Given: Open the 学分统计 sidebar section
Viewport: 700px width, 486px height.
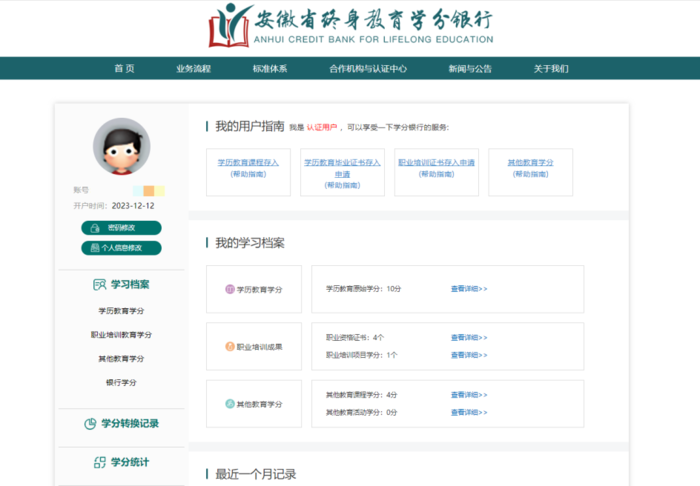Looking at the screenshot, I should pos(121,462).
